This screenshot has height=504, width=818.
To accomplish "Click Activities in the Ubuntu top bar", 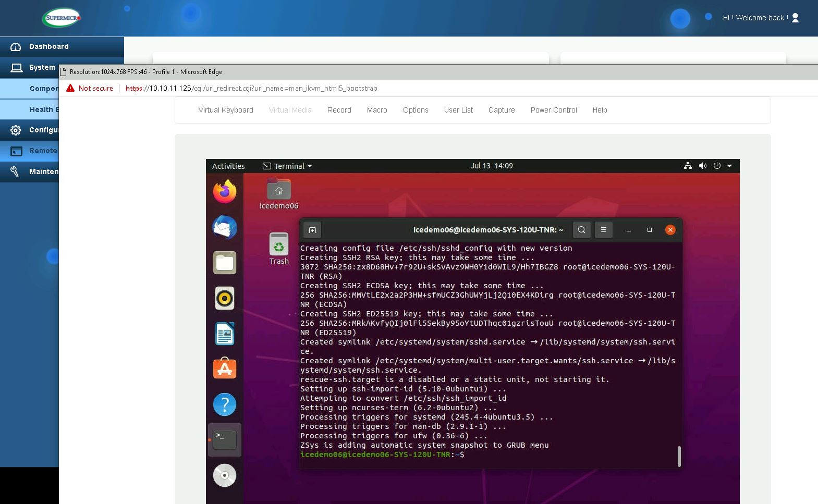I will [228, 166].
